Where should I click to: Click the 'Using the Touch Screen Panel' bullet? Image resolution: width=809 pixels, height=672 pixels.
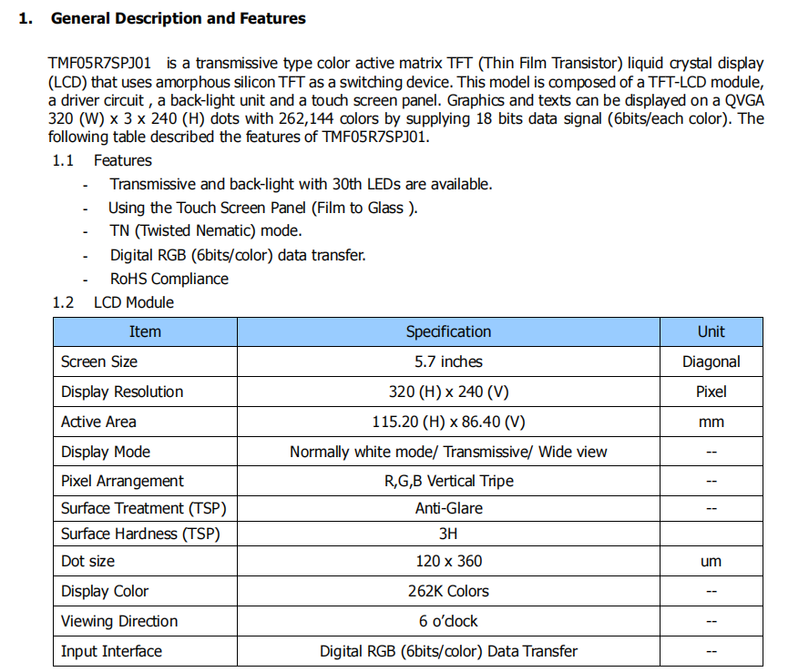pos(263,208)
